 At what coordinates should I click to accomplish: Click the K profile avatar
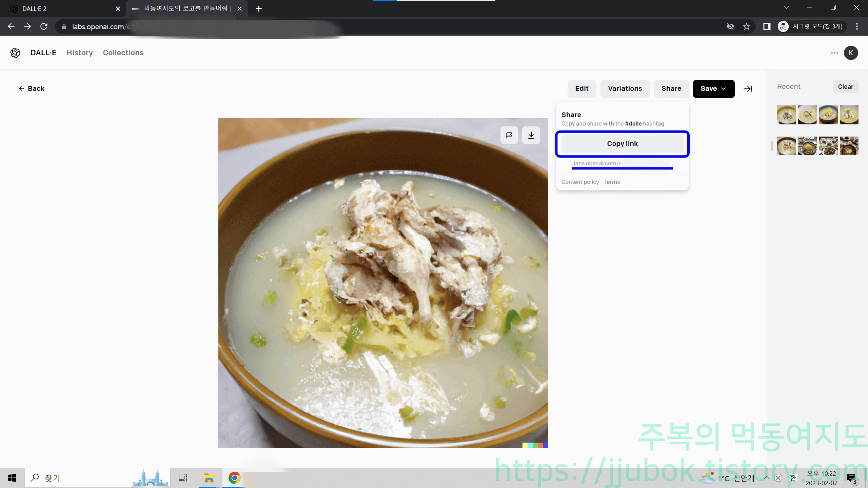851,53
